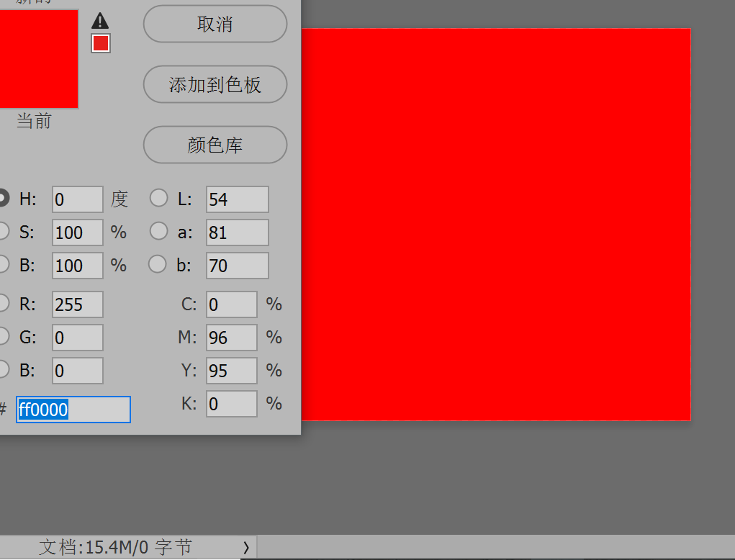The height and width of the screenshot is (560, 735).
Task: Click the S saturation percent field
Action: 77,232
